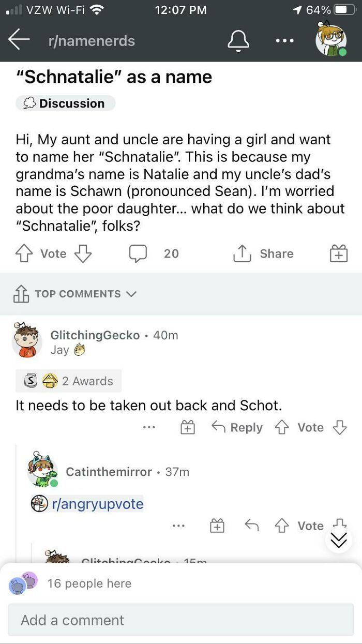Give an award to the post
Image resolution: width=362 pixels, height=644 pixels.
338,254
